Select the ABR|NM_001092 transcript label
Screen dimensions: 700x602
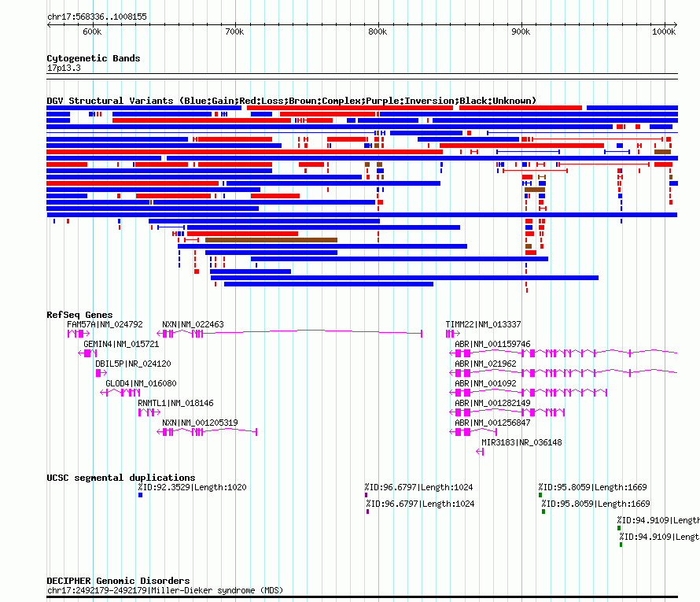(x=485, y=383)
